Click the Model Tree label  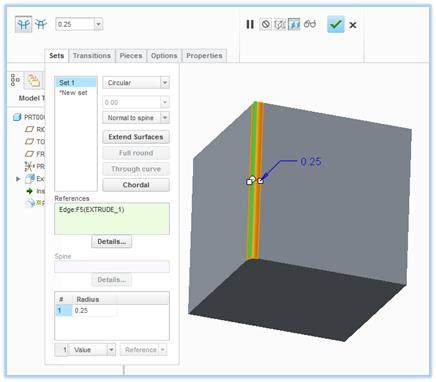click(x=32, y=98)
